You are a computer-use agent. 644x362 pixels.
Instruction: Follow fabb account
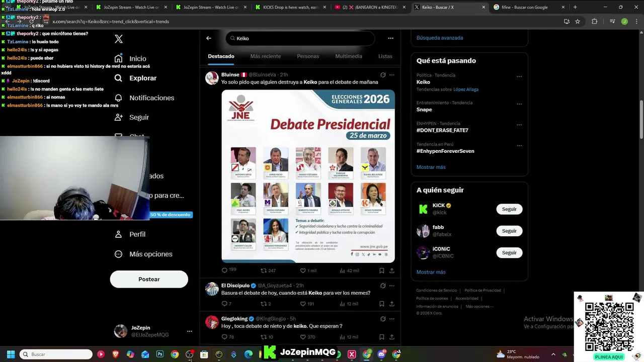(509, 231)
